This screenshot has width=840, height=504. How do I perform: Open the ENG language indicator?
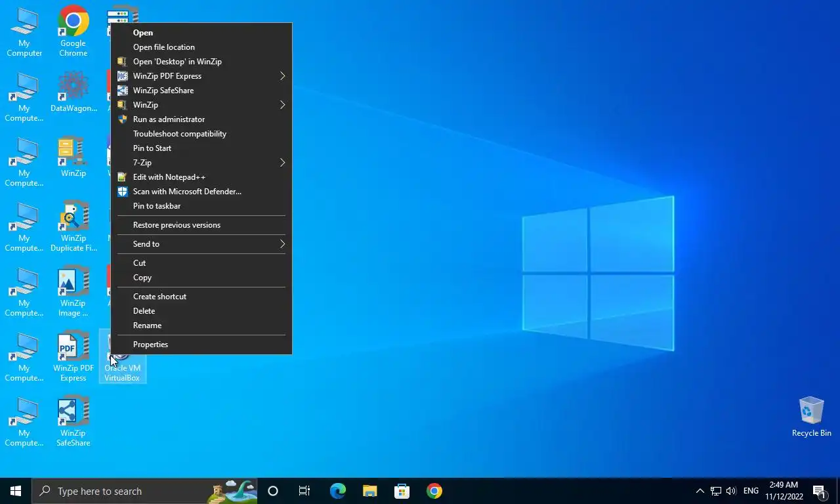(751, 491)
